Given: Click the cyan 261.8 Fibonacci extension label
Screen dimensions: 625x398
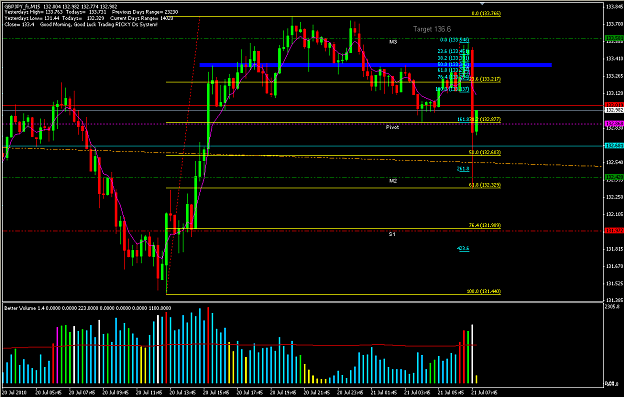Looking at the screenshot, I should coord(463,169).
